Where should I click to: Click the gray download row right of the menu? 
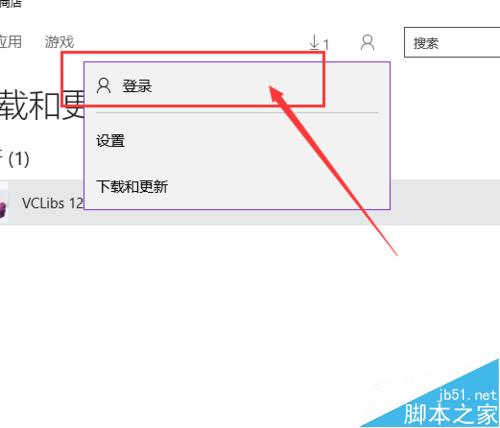445,203
